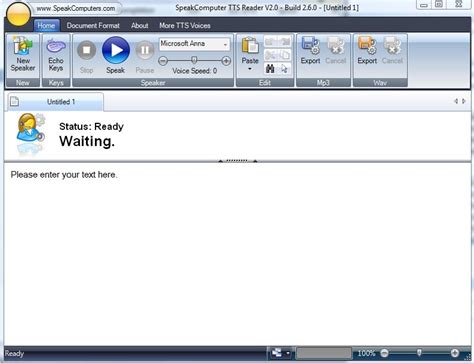Image resolution: width=474 pixels, height=363 pixels.
Task: Export to Wav with orange disk icon
Action: pyautogui.click(x=367, y=50)
